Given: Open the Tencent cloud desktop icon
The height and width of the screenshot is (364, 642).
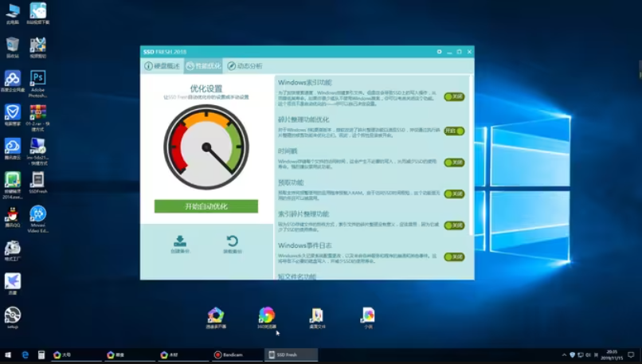Looking at the screenshot, I should (x=12, y=149).
